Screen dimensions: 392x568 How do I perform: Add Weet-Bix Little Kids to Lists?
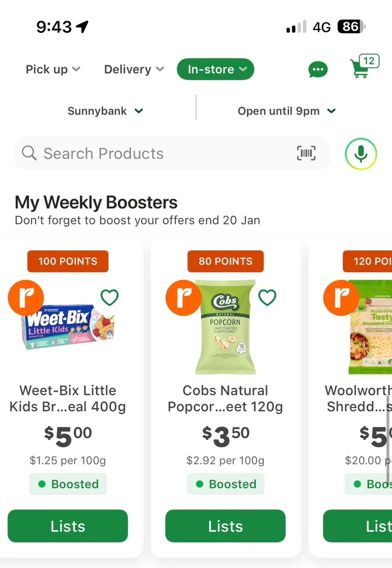pyautogui.click(x=68, y=526)
